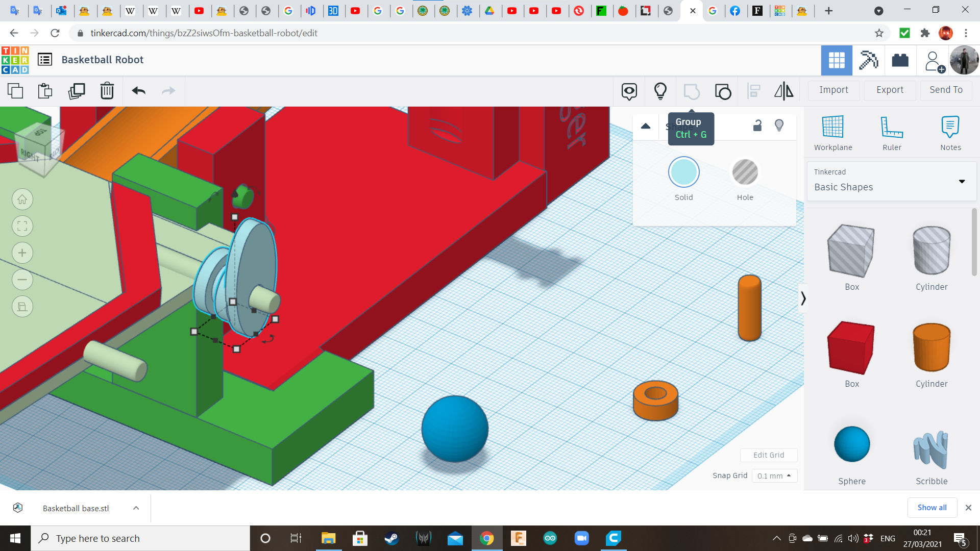Set shape to Hole mode
This screenshot has width=980, height=551.
[745, 173]
